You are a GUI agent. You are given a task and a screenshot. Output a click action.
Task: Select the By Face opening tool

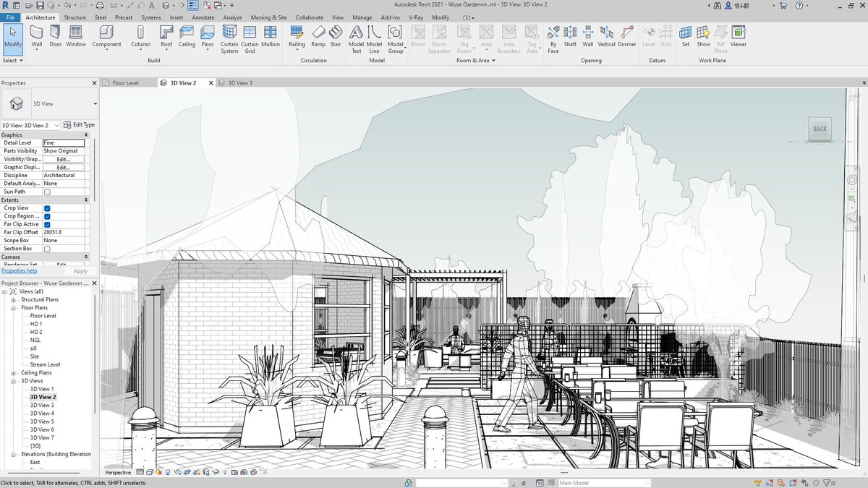click(x=553, y=40)
